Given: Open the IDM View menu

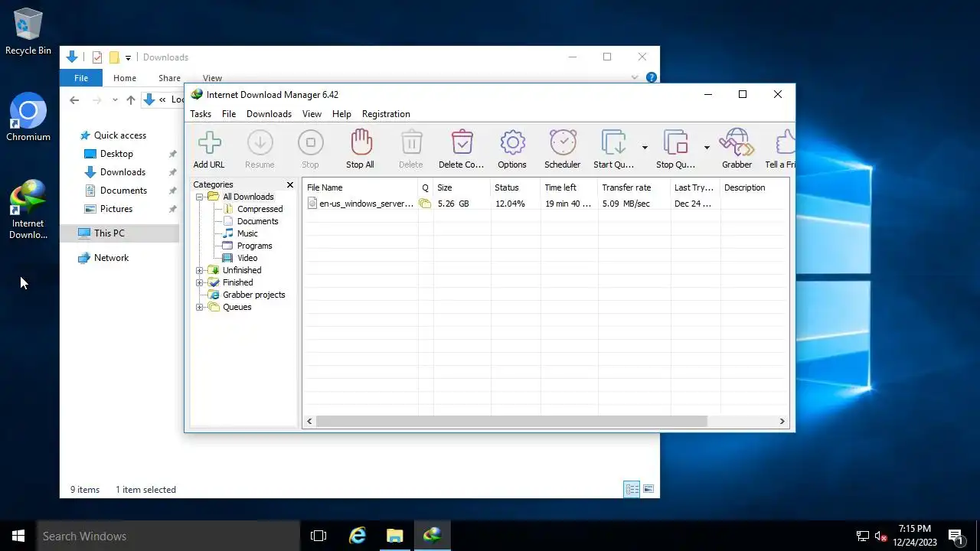Looking at the screenshot, I should pyautogui.click(x=312, y=114).
